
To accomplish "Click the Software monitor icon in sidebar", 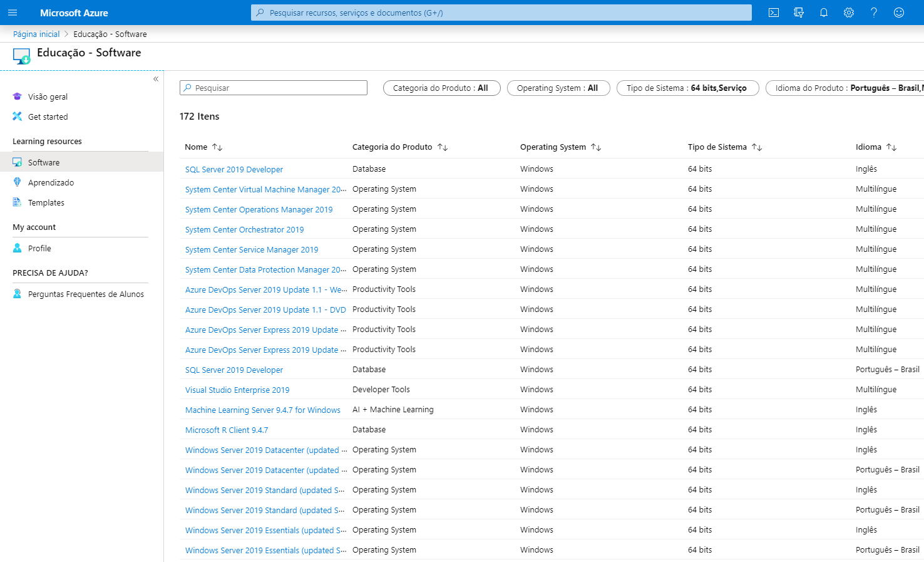I will coord(18,162).
